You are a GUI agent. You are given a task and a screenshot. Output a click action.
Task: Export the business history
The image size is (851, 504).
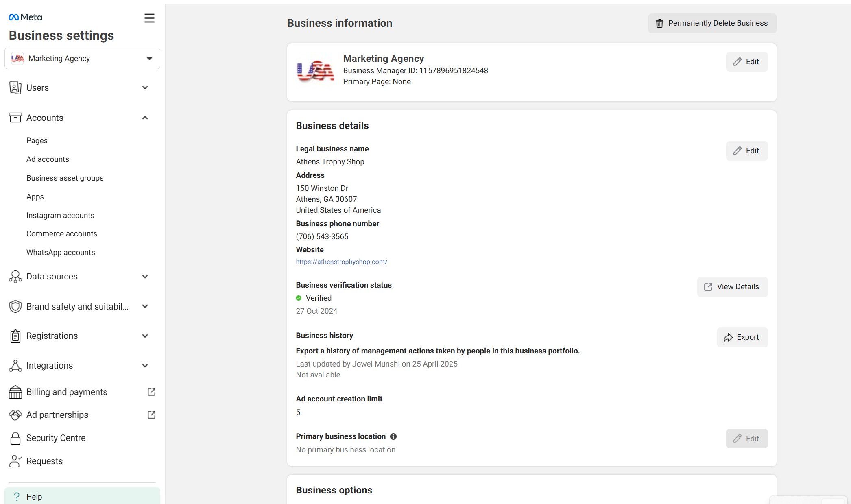[742, 337]
